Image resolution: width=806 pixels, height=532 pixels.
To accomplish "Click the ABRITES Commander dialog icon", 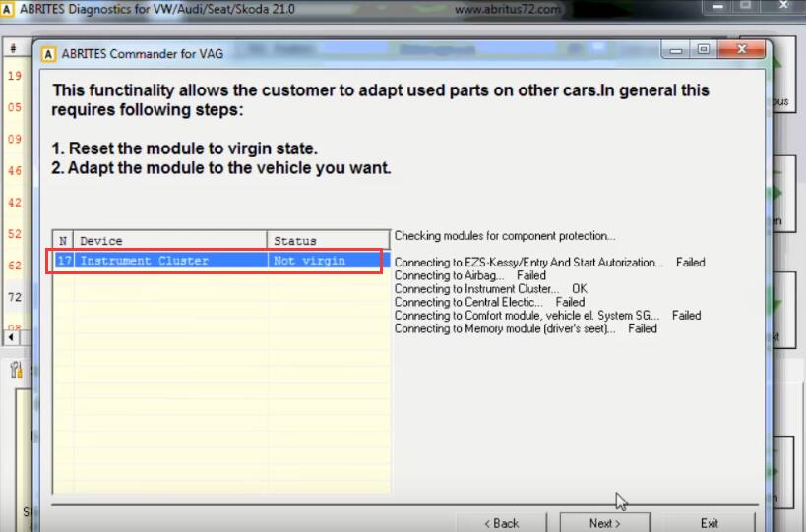I will (x=48, y=54).
